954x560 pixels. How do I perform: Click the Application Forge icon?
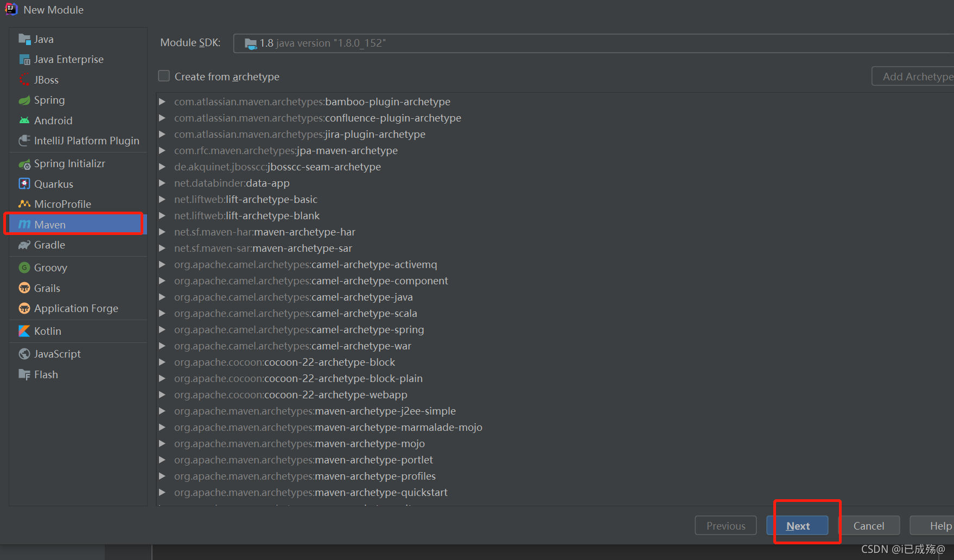click(24, 308)
